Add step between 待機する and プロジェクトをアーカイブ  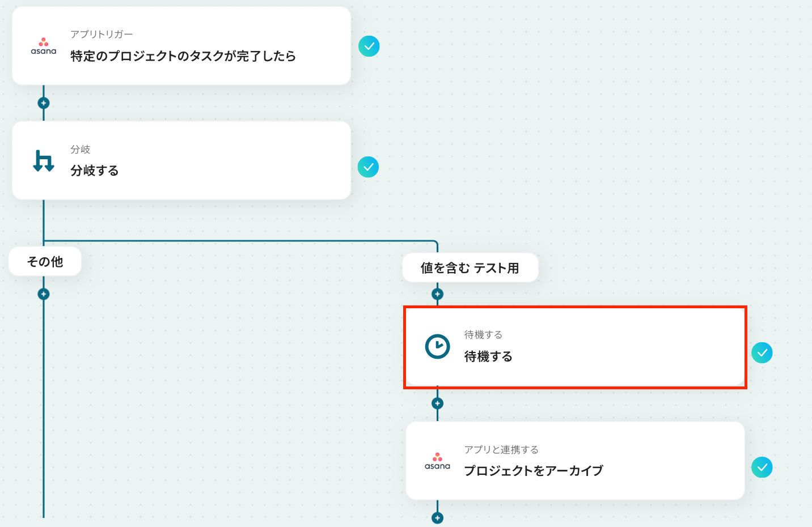coord(437,403)
